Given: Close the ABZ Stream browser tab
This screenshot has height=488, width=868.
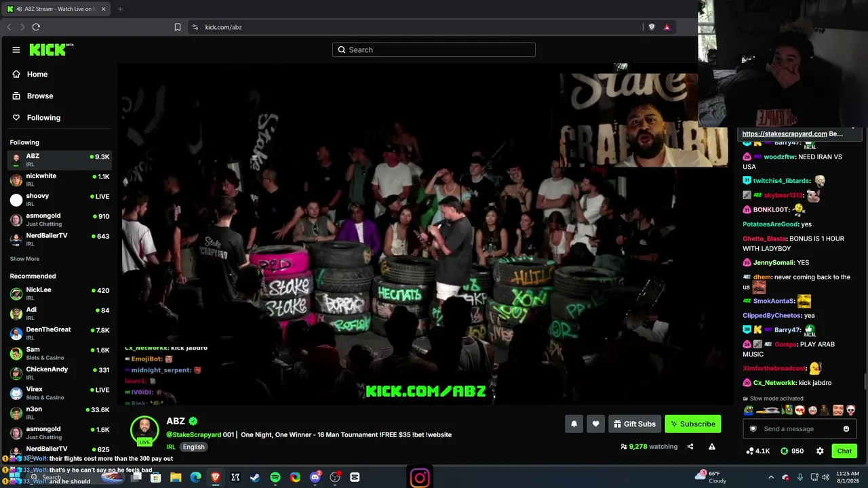Looking at the screenshot, I should click(x=104, y=9).
